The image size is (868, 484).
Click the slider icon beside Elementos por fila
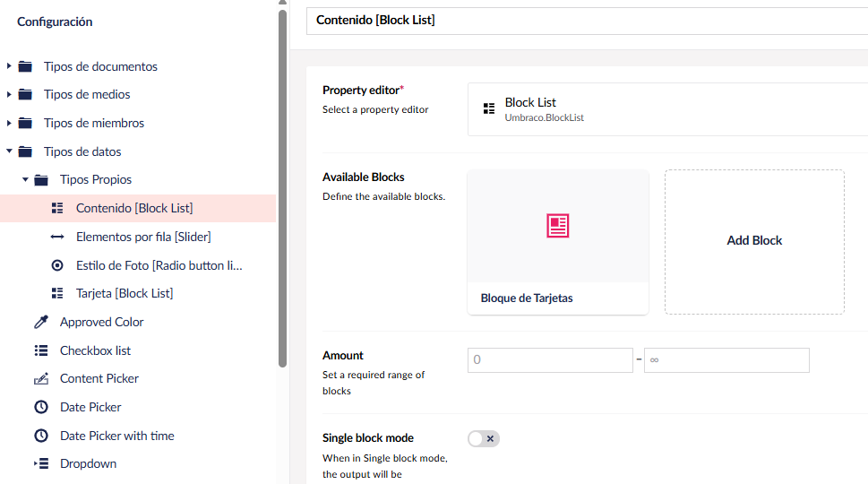(57, 237)
